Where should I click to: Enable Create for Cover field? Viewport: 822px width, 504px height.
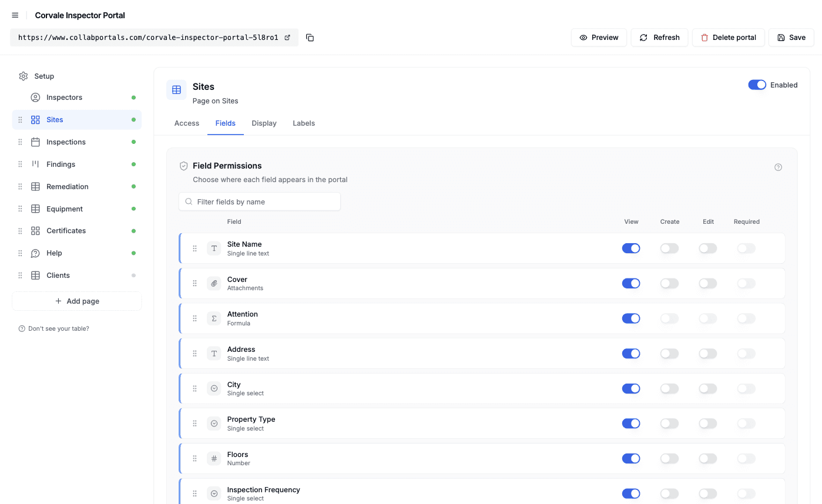click(669, 284)
